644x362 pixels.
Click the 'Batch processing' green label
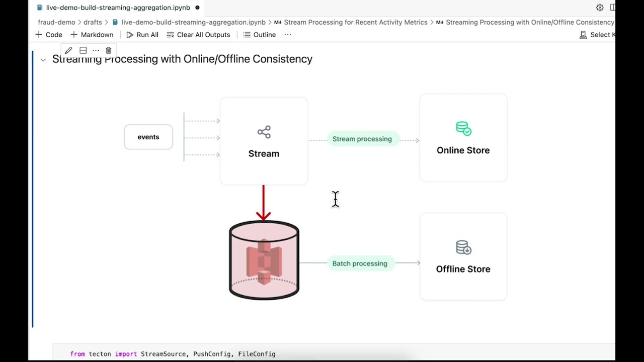(x=360, y=263)
